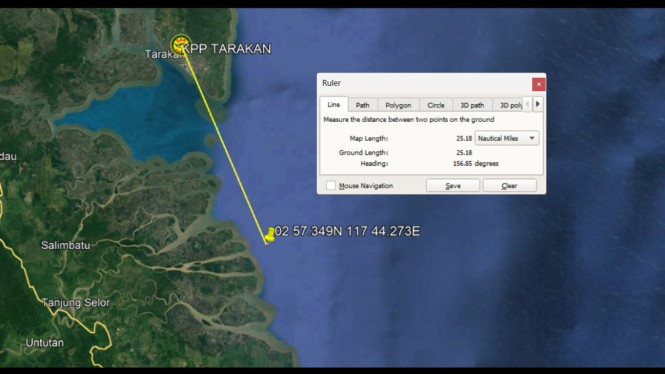Switch to the Line tab
Viewport: 665px width, 374px height.
coord(334,104)
